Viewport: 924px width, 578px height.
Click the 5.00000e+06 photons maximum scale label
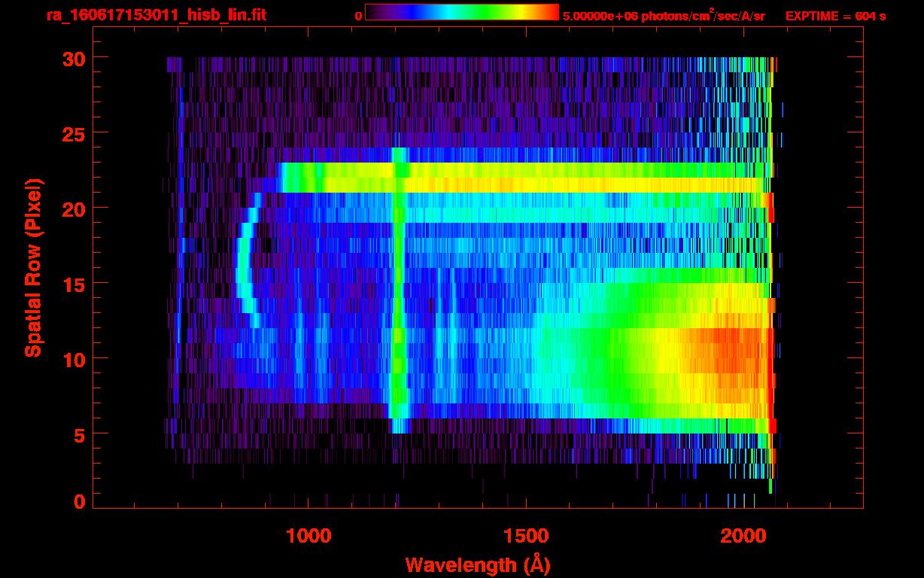point(664,16)
